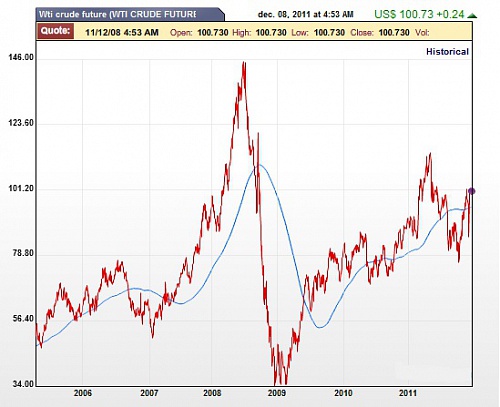Click the purple current-price marker dot
This screenshot has height=407, width=500.
coord(471,191)
